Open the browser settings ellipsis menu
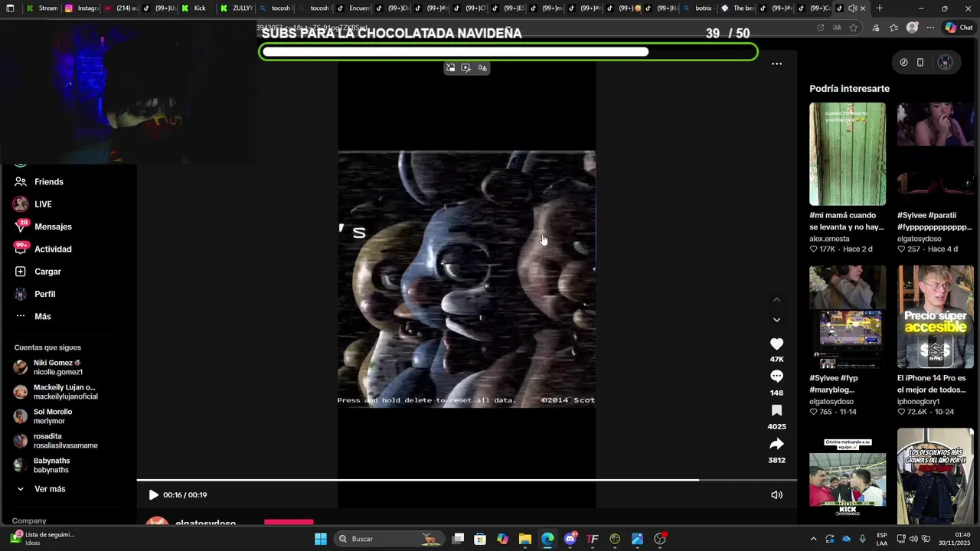 (x=930, y=28)
